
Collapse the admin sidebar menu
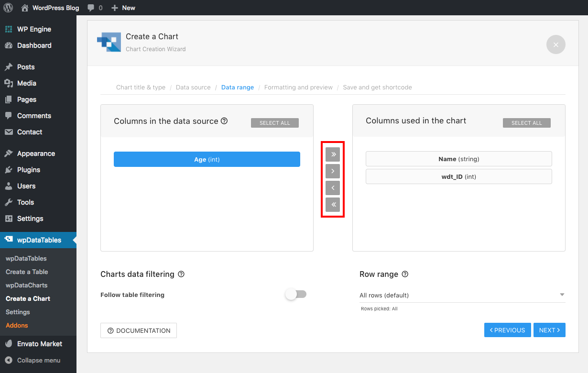pyautogui.click(x=38, y=361)
